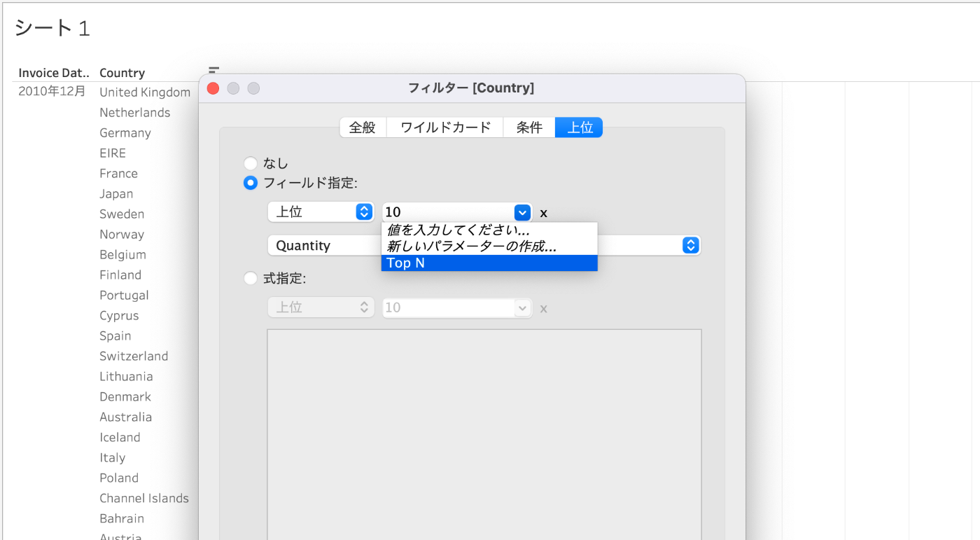Open the aggregation dropdown at right of Quantity
The image size is (980, 540).
(x=691, y=245)
